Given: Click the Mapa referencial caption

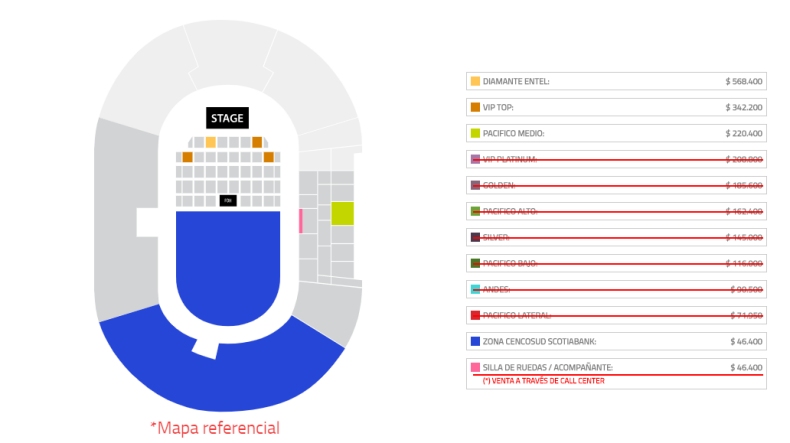Looking at the screenshot, I should point(215,428).
